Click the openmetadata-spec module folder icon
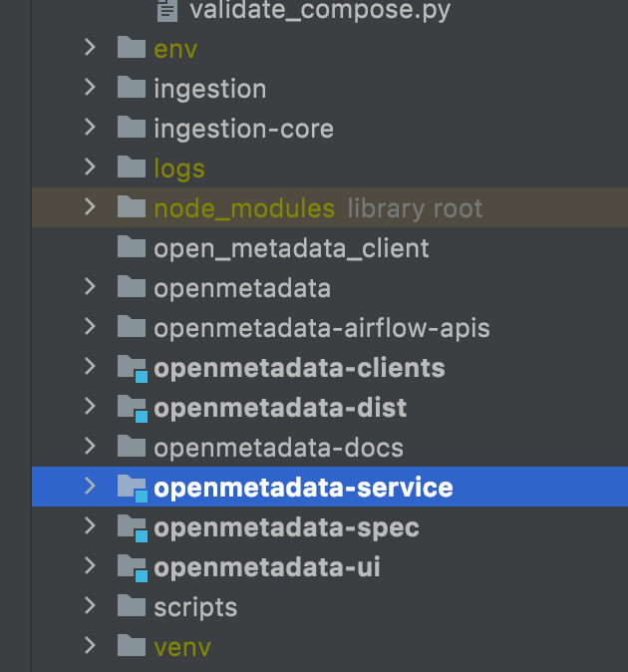 (x=132, y=527)
